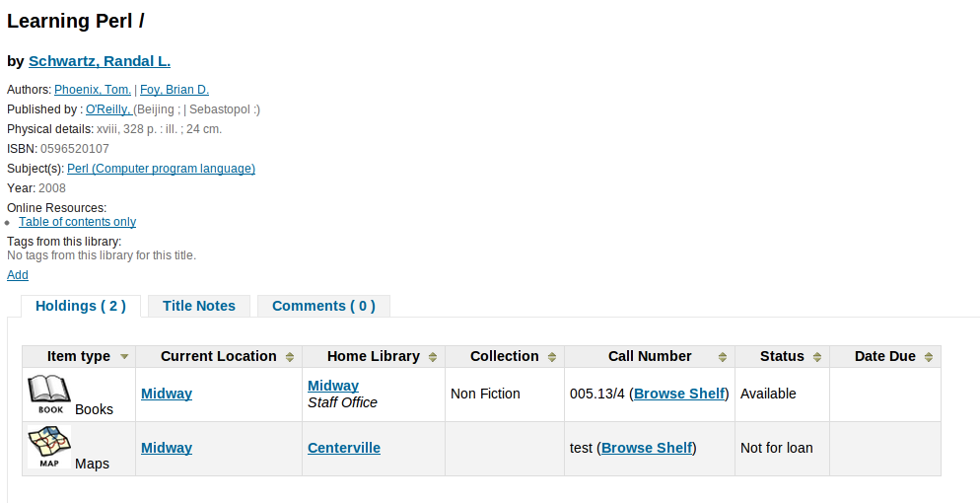Sort by Call Number column arrows

(723, 357)
